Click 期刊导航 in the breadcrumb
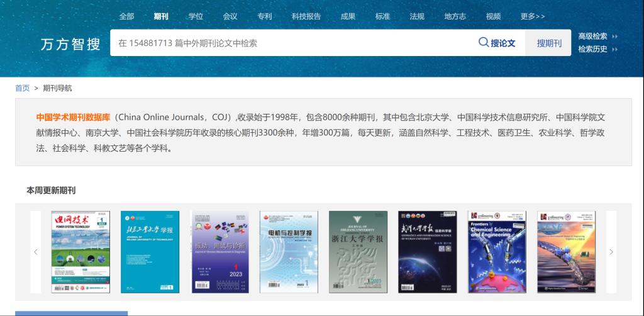The width and height of the screenshot is (644, 316). click(x=57, y=88)
